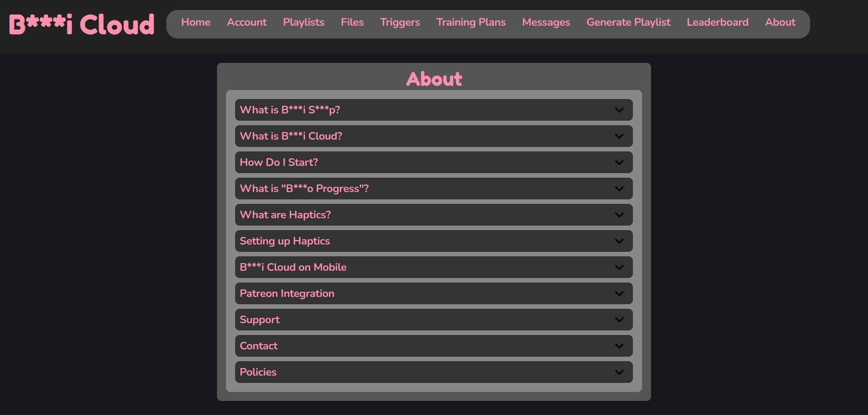Click the B***i Cloud logo
The width and height of the screenshot is (868, 415).
click(x=82, y=24)
